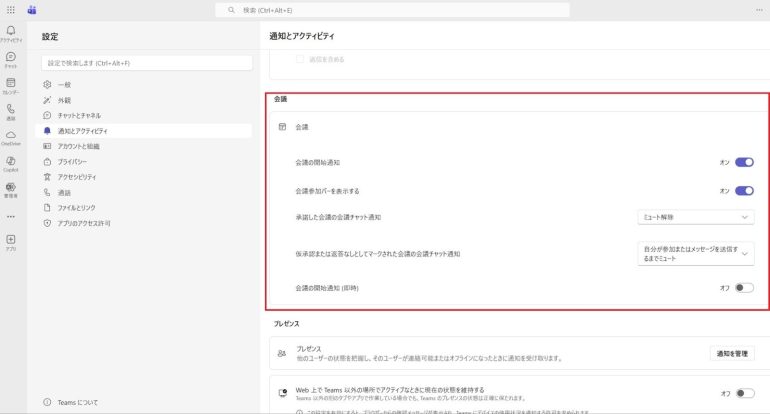Select プライバシー in the settings menu
This screenshot has width=770, height=414.
(72, 161)
